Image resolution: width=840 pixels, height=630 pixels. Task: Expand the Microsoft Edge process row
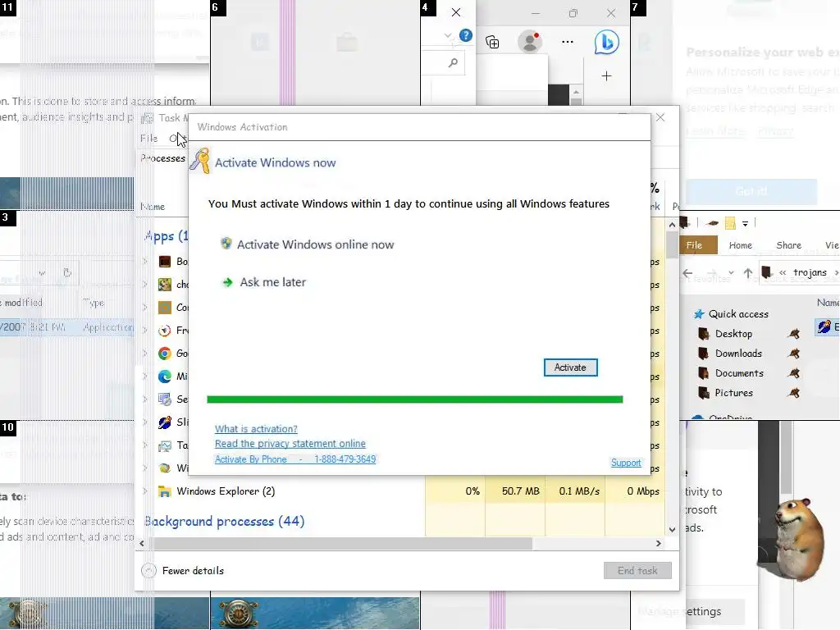click(x=145, y=376)
